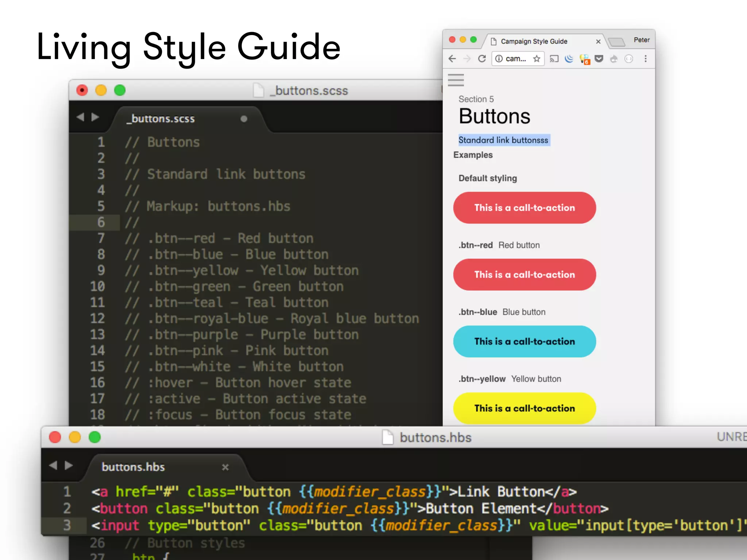Click the Cast extension icon
The image size is (747, 560).
(x=554, y=59)
